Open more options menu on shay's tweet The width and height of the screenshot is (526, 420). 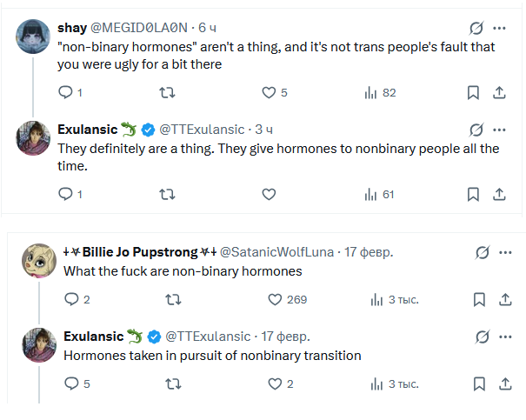(x=500, y=29)
